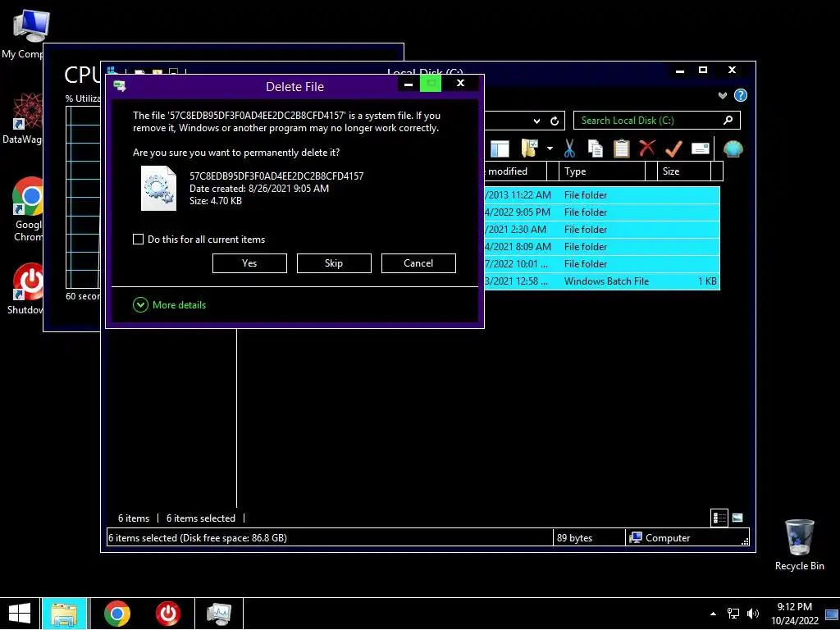Click the Computer status bar entry
This screenshot has width=840, height=630.
(x=660, y=538)
